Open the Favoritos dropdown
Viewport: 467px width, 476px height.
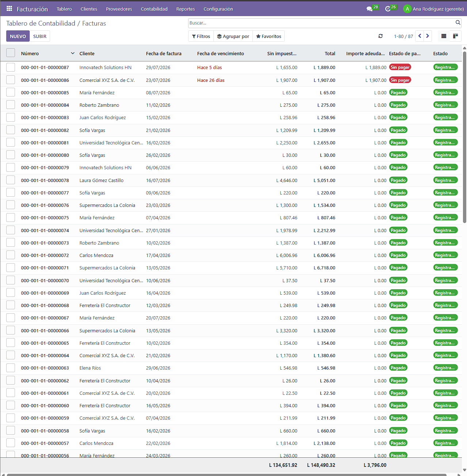pyautogui.click(x=269, y=36)
